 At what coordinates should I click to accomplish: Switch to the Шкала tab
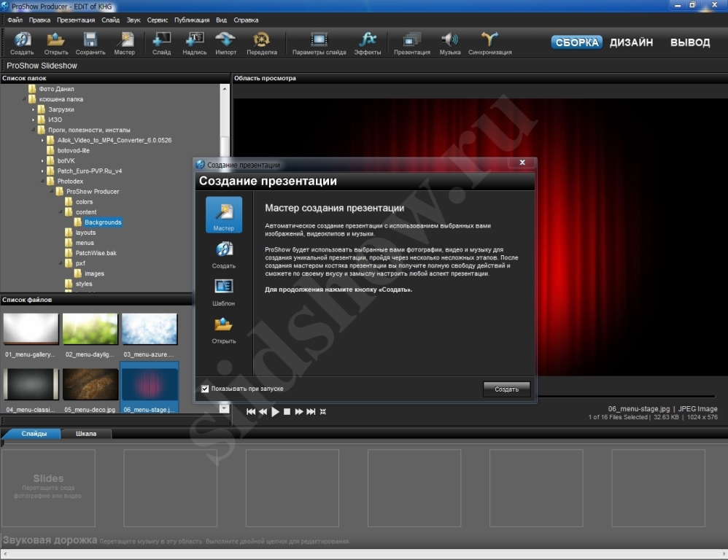click(x=86, y=434)
